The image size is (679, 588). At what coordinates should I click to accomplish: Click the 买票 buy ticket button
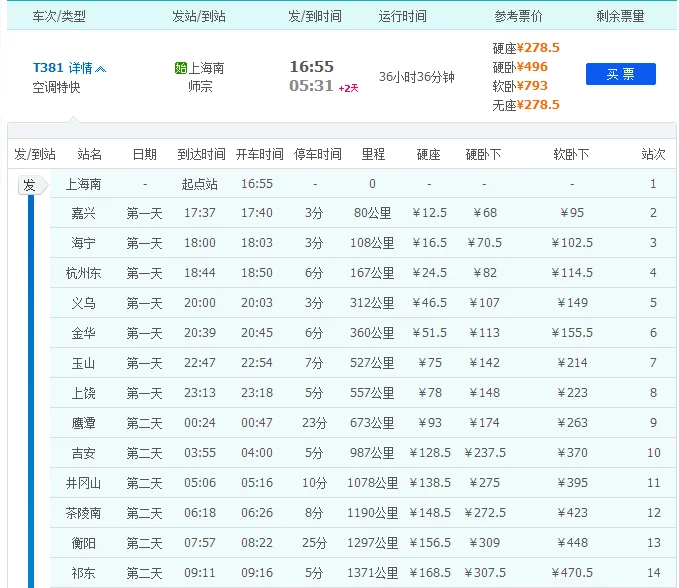[x=620, y=74]
